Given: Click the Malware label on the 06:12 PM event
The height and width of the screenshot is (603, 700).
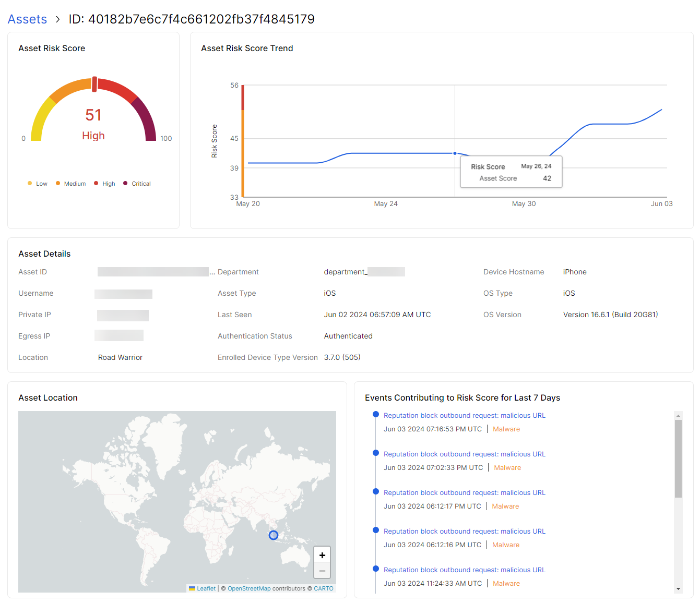Looking at the screenshot, I should 505,506.
